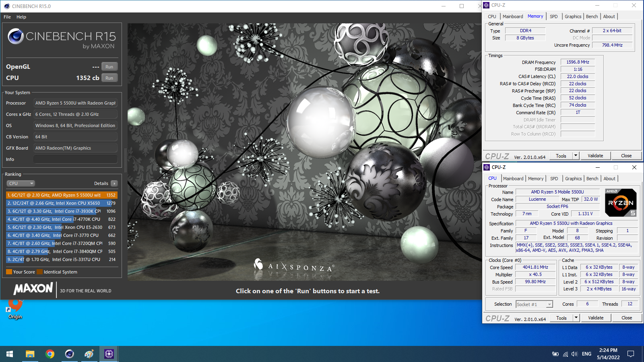Viewport: 644px width, 362px height.
Task: Click the Processor field in Your System
Action: click(x=75, y=103)
